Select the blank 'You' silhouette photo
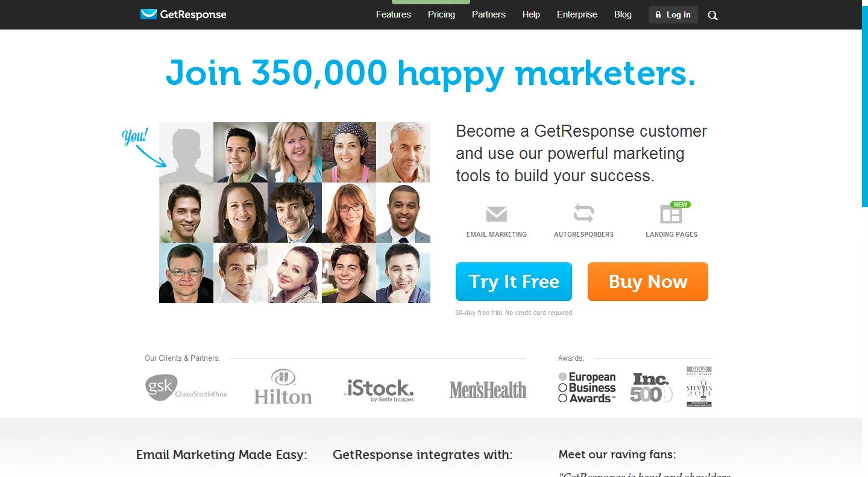The image size is (868, 477). point(186,152)
